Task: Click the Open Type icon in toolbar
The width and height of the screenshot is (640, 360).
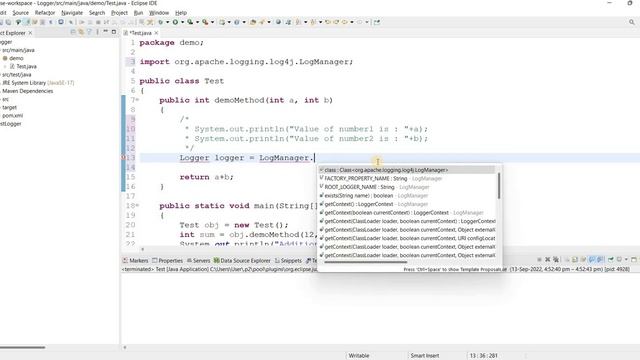Action: (x=252, y=22)
